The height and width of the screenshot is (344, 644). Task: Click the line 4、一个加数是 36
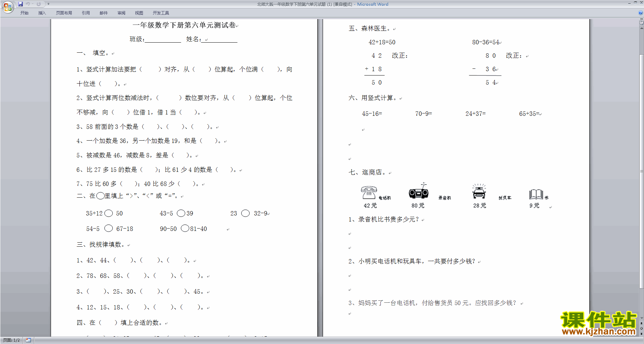point(150,141)
